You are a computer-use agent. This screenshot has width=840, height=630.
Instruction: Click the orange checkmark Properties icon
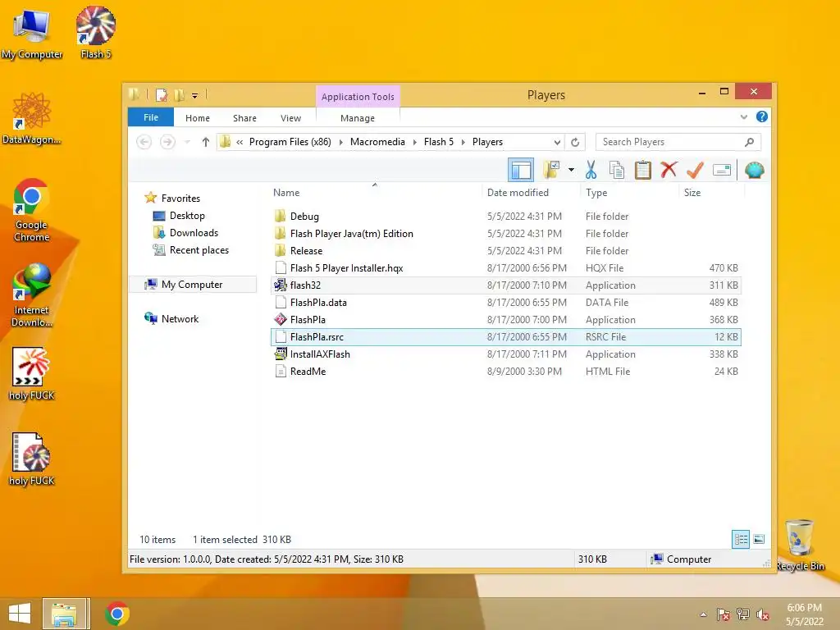click(x=695, y=171)
